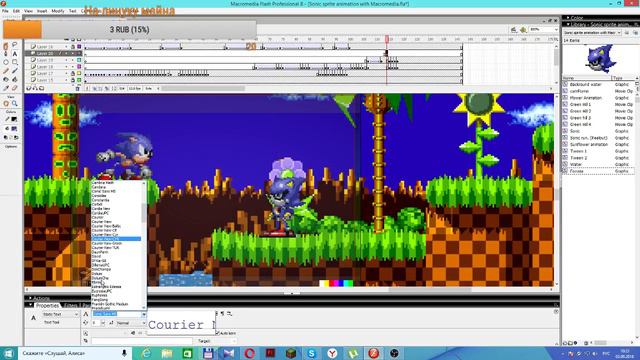The image size is (640, 360).
Task: Select the Hand tool
Action: 6,104
